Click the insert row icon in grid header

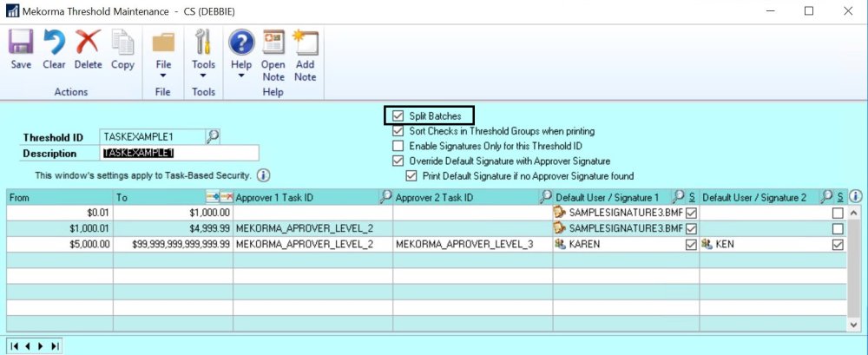point(213,197)
